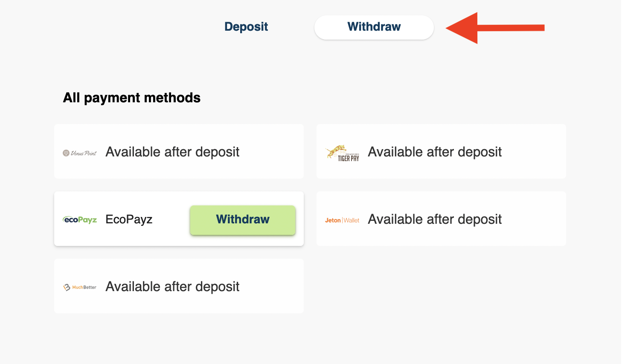Click Available after deposit beside Tiger Pay
This screenshot has height=364, width=622.
pos(435,152)
